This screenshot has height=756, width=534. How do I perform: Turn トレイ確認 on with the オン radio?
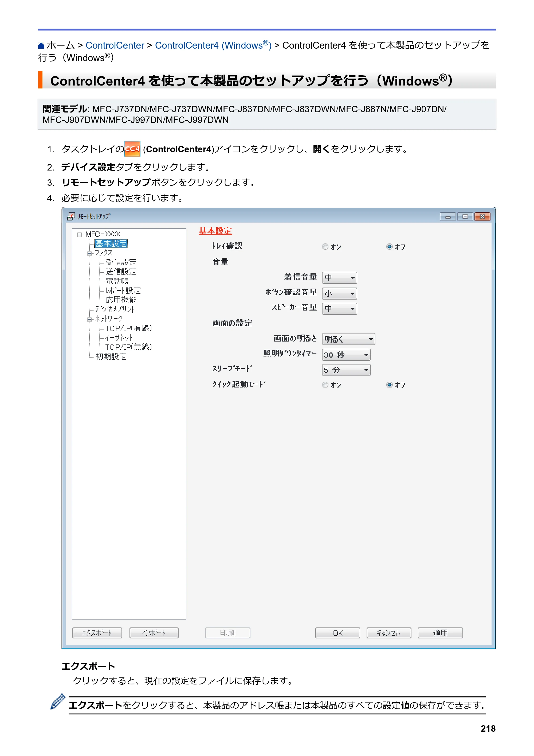click(x=325, y=247)
